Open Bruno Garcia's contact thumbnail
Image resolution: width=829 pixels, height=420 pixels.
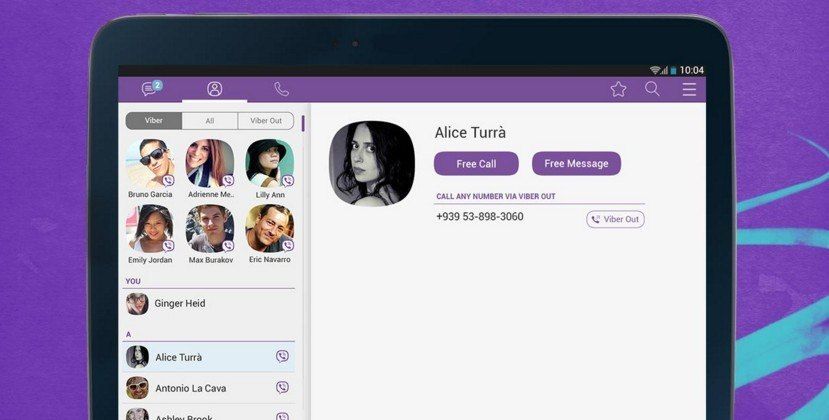(150, 163)
